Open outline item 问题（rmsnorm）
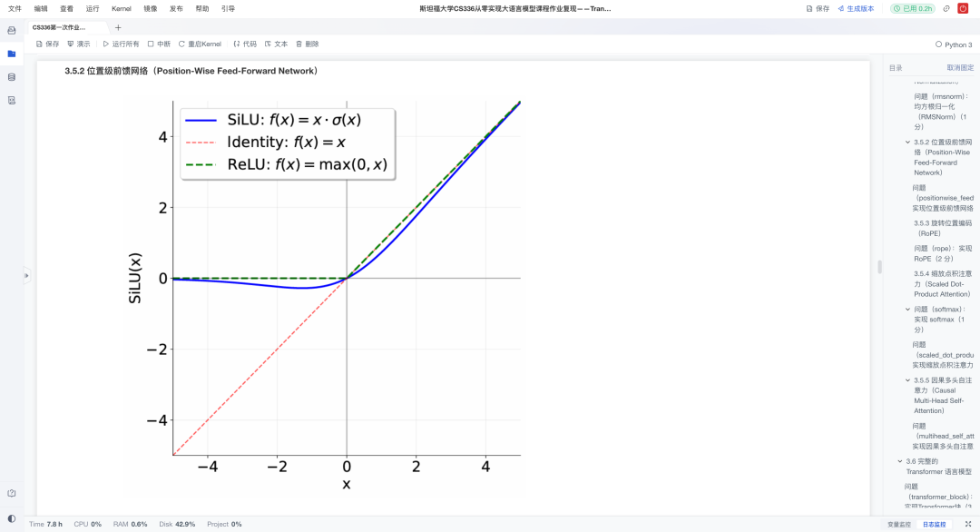Image resolution: width=980 pixels, height=532 pixels. pyautogui.click(x=941, y=112)
